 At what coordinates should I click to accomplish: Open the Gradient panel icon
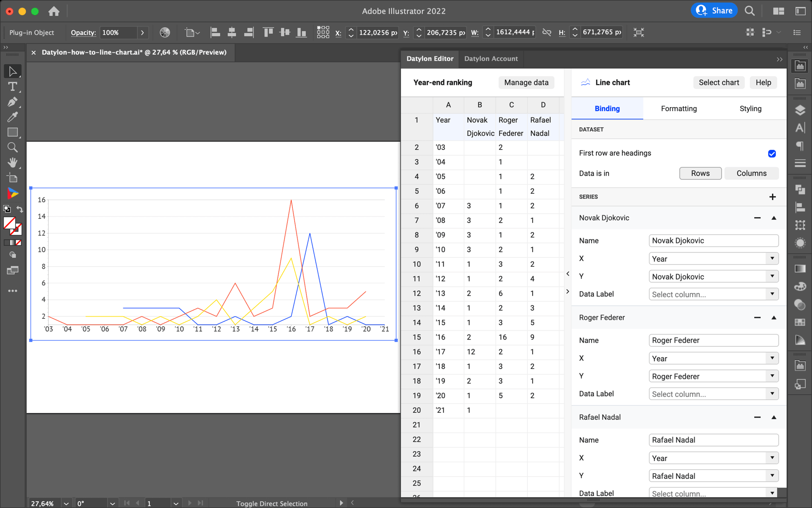pyautogui.click(x=800, y=268)
